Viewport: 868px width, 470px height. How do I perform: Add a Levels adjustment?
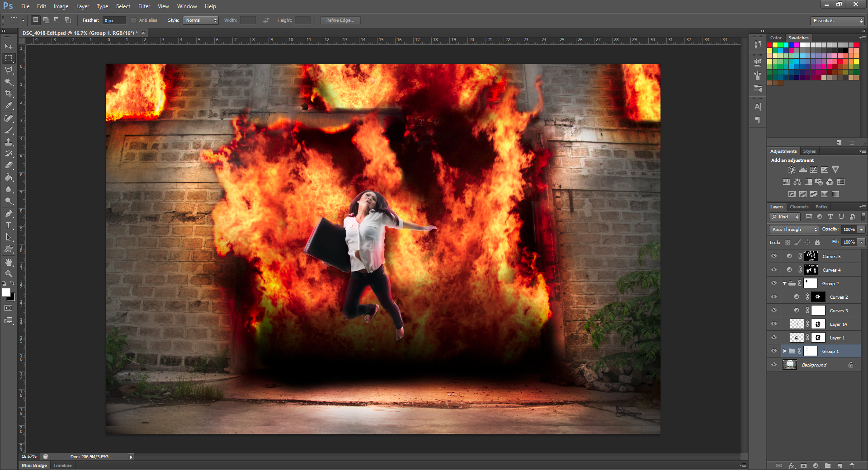point(802,170)
